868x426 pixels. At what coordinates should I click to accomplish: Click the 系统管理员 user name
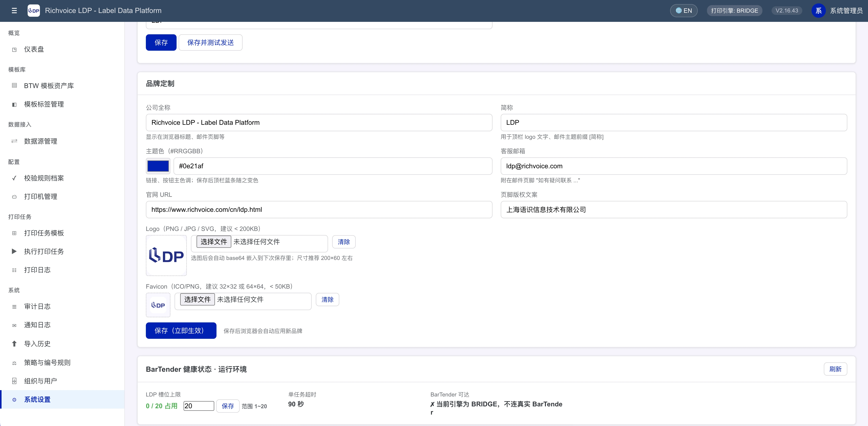[846, 11]
